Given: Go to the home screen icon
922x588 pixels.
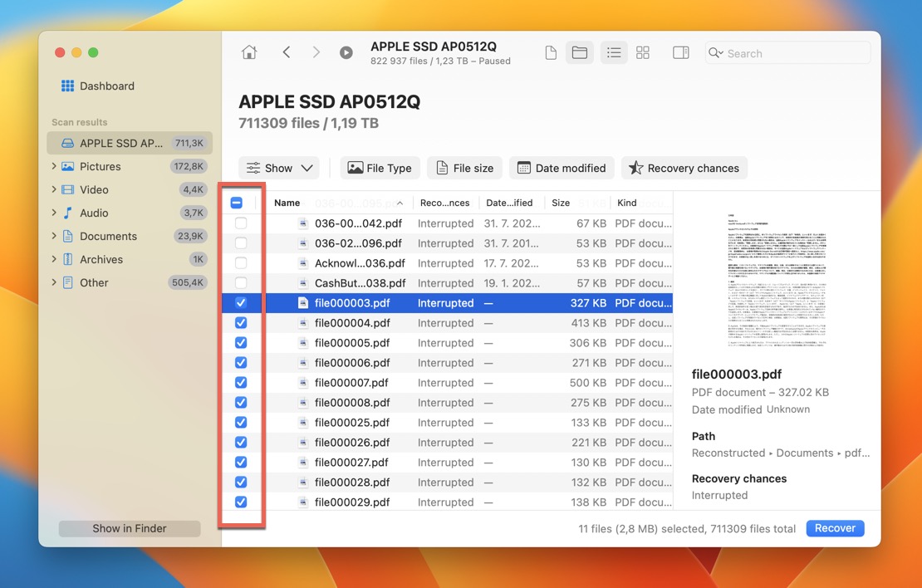Looking at the screenshot, I should 249,52.
